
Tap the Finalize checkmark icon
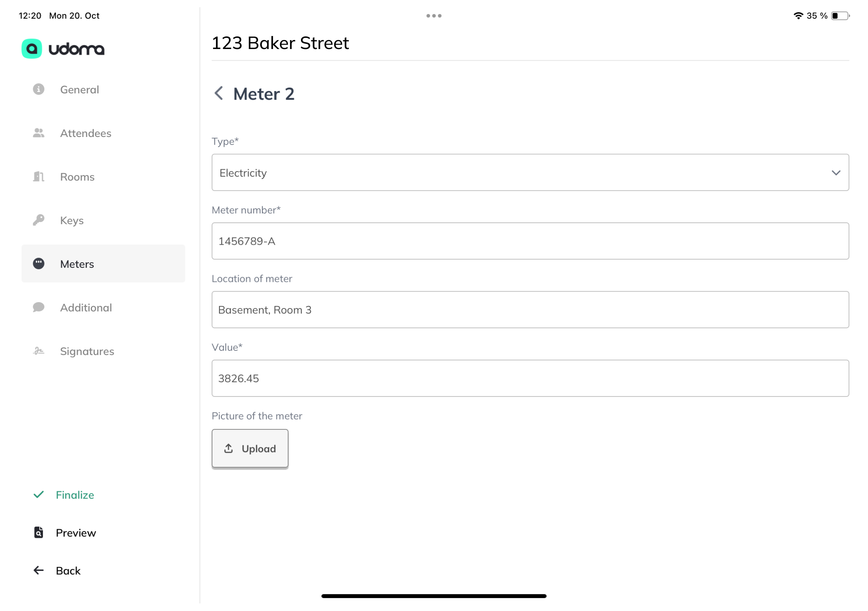coord(39,495)
